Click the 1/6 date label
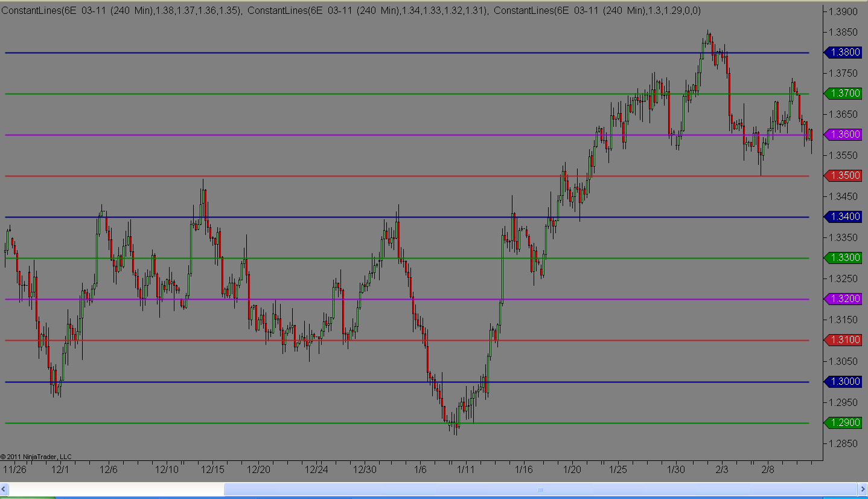The image size is (868, 499). (x=421, y=469)
